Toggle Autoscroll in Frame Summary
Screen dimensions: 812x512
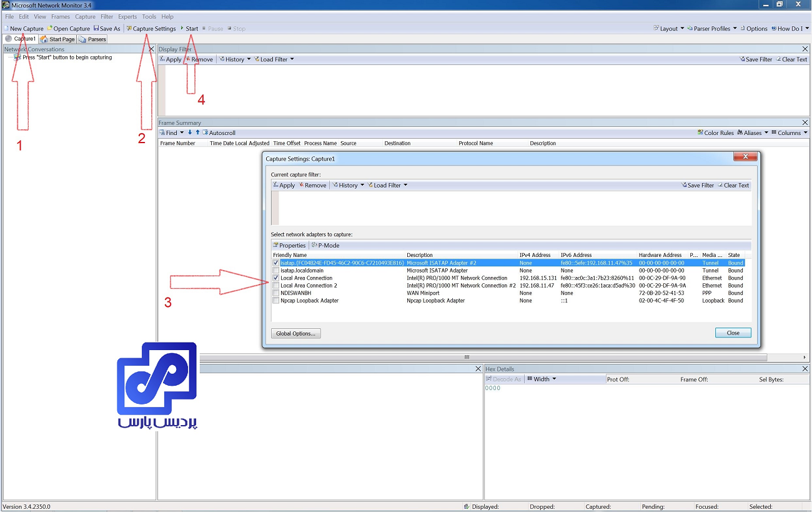click(x=219, y=133)
